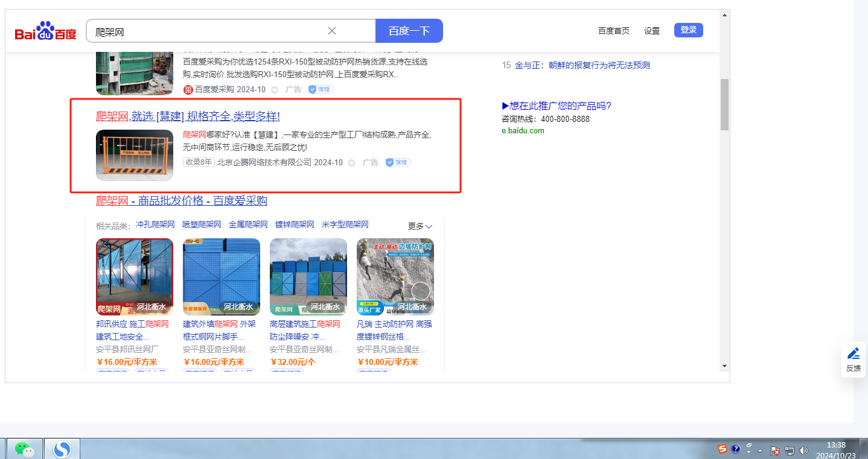Click the page scrollbar up arrow
This screenshot has height=459, width=868.
[x=724, y=14]
